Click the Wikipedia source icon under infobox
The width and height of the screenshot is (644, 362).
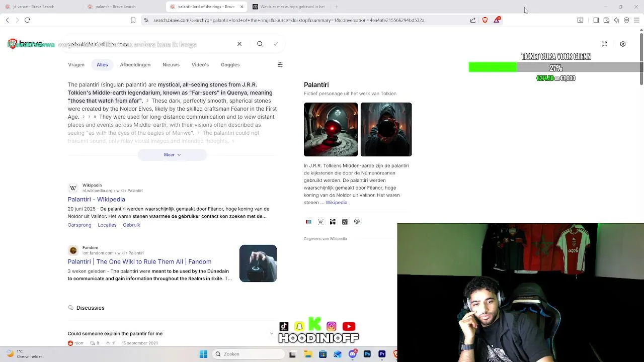click(x=320, y=222)
